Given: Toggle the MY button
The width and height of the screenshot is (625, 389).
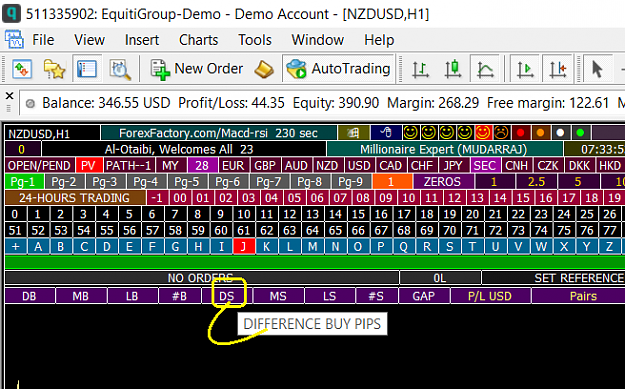Looking at the screenshot, I should pyautogui.click(x=170, y=165).
